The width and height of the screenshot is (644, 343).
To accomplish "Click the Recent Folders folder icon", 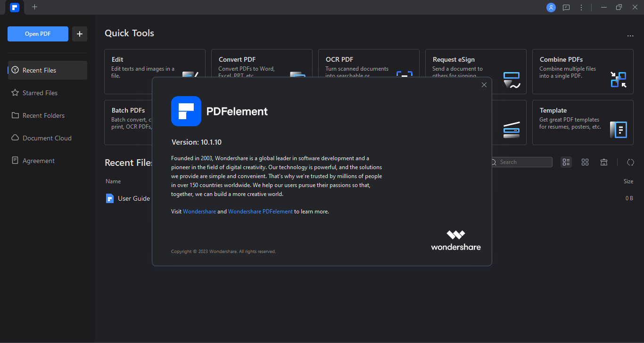I will pos(15,115).
